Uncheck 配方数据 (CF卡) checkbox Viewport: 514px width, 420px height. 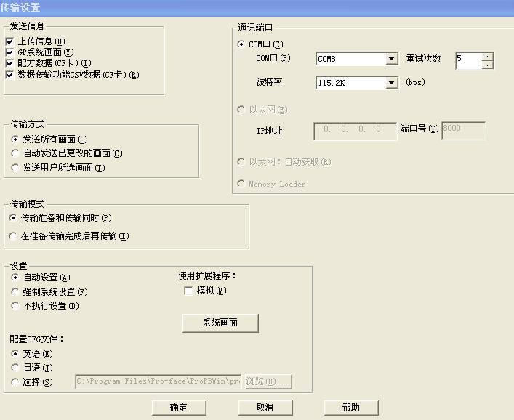tap(9, 63)
